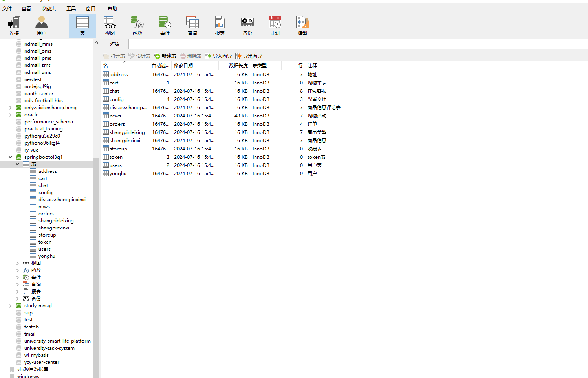Select the windosws connection in tree
588x378 pixels.
point(28,376)
